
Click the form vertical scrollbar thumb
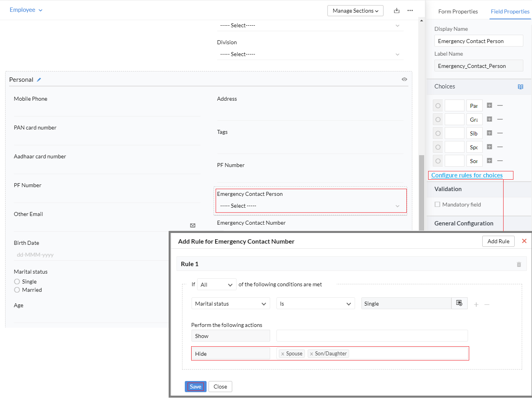click(x=421, y=193)
